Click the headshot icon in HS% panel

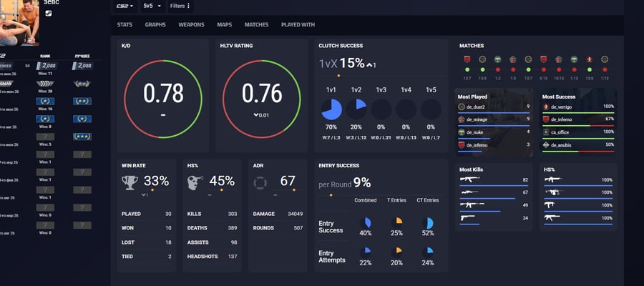pyautogui.click(x=195, y=182)
